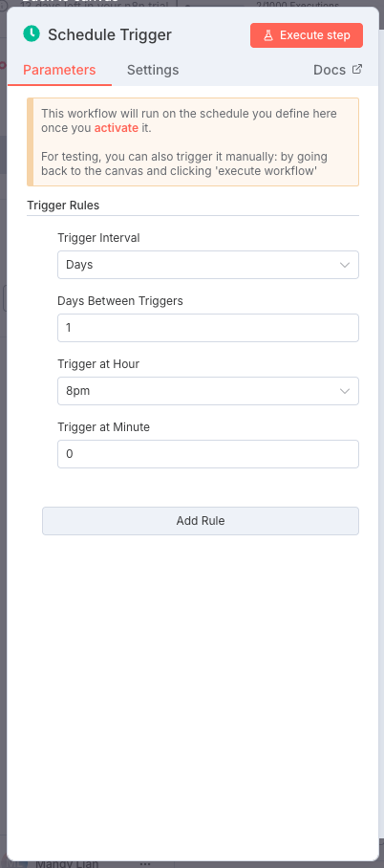Focus the Trigger at Minute field
Image resolution: width=384 pixels, height=868 pixels.
coord(208,454)
